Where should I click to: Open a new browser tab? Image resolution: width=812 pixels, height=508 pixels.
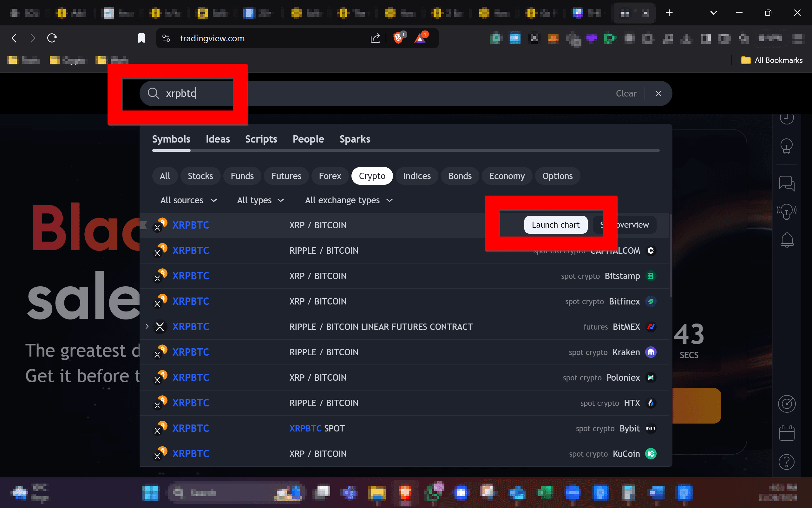(x=669, y=13)
